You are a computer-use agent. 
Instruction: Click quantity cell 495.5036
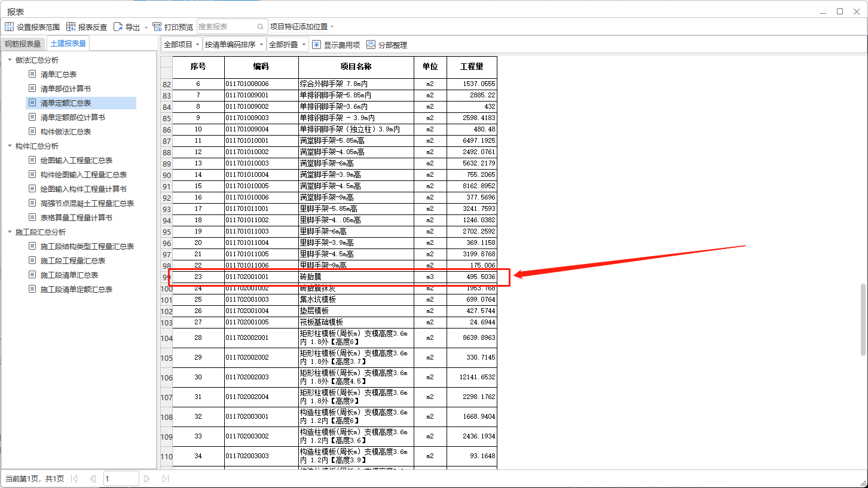pos(472,277)
